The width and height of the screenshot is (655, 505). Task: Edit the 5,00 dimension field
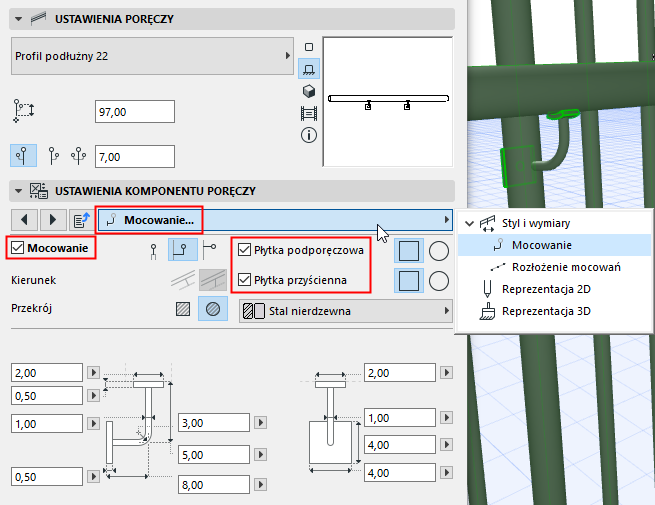click(x=214, y=454)
